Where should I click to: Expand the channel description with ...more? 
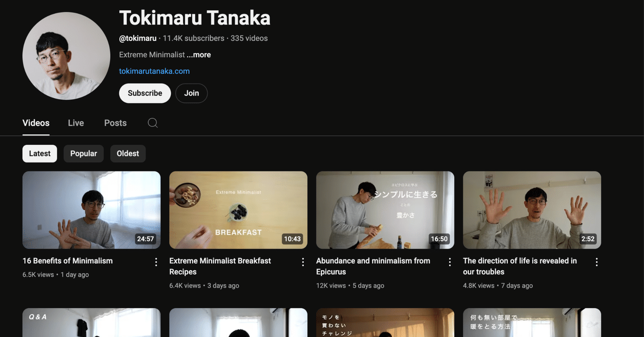point(199,54)
